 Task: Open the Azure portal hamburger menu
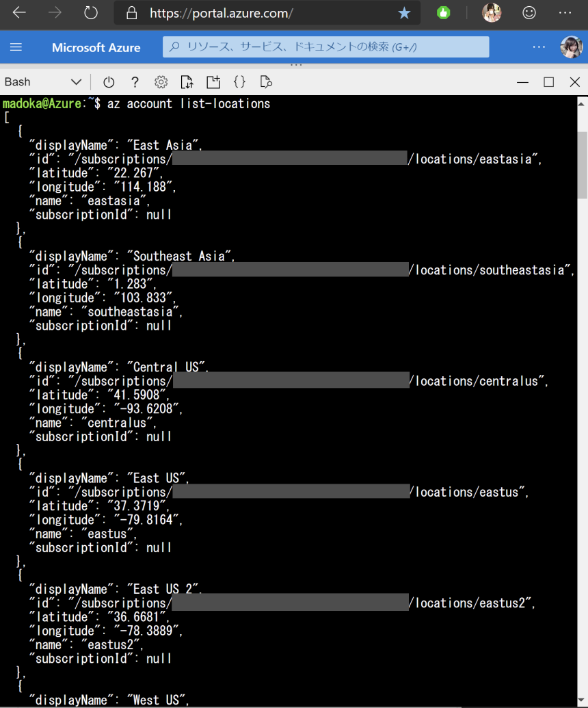(16, 47)
